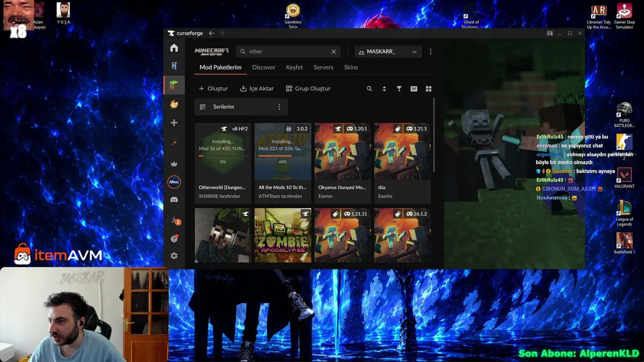Go back with the CurseForge back arrow
Viewport: 644px width, 362px height.
point(211,33)
